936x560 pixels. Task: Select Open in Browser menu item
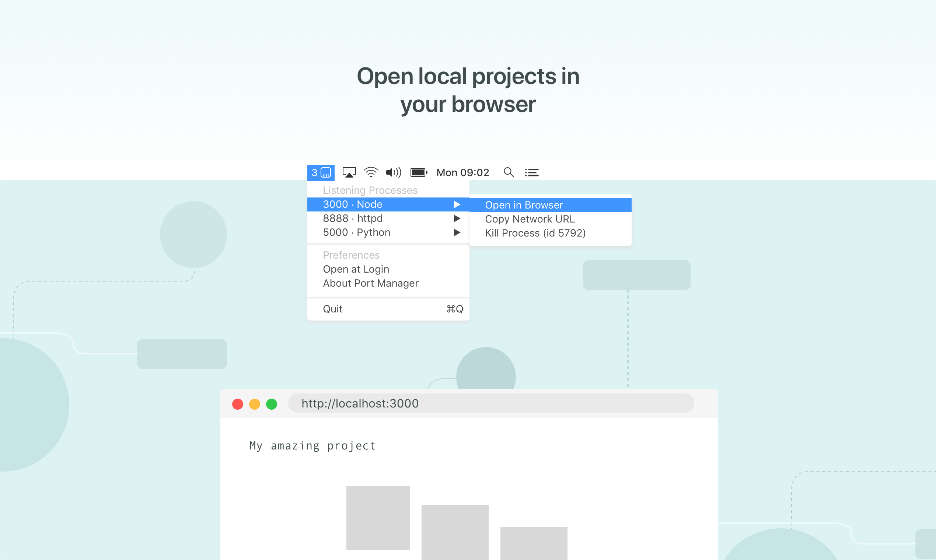click(x=524, y=205)
